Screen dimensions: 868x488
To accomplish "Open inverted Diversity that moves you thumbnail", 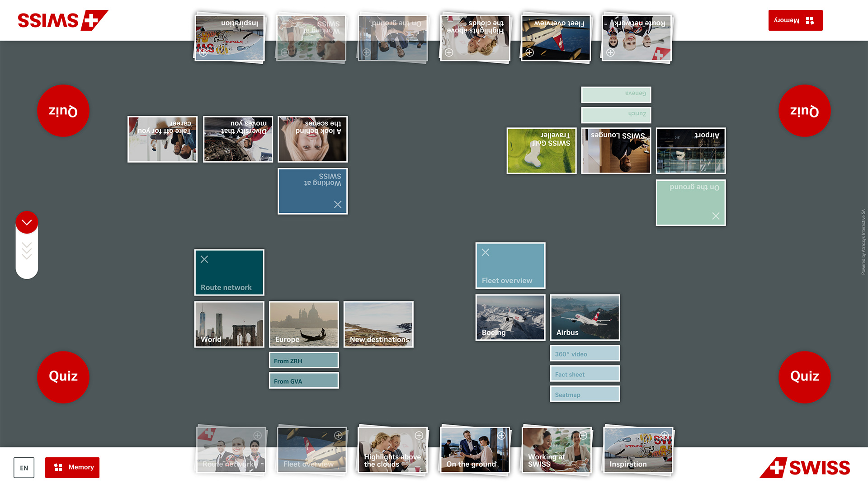I will tap(238, 139).
